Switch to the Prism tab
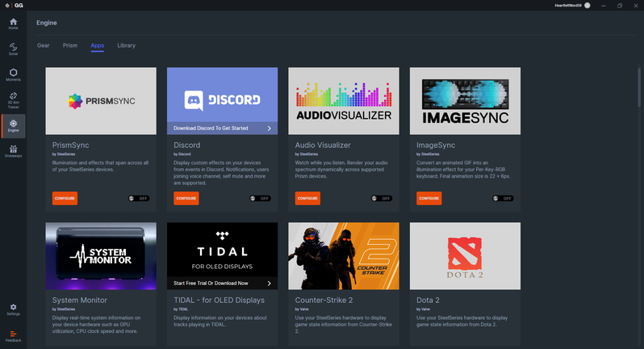The image size is (644, 349). [x=70, y=45]
